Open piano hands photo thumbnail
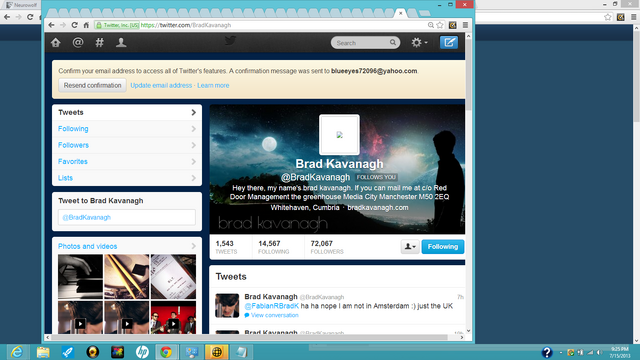Screen dimensions: 640x360 tap(80, 276)
